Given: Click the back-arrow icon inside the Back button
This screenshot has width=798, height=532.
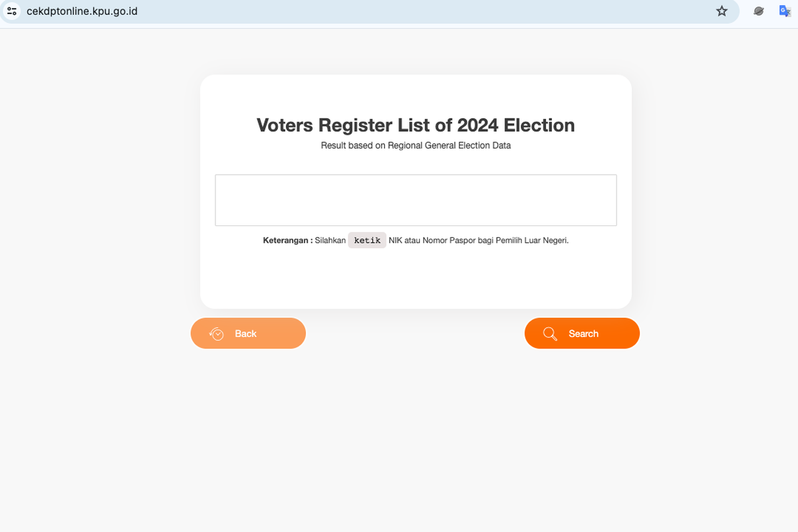Looking at the screenshot, I should pos(217,333).
